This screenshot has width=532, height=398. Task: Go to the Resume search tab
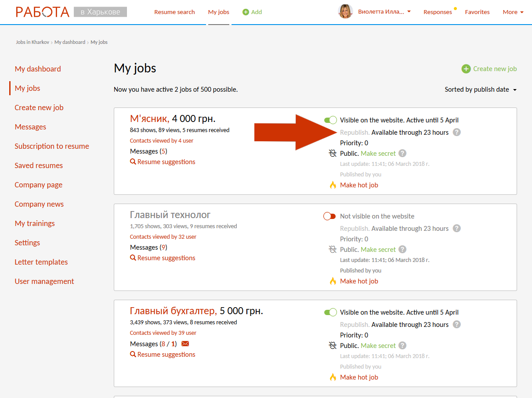[x=174, y=12]
